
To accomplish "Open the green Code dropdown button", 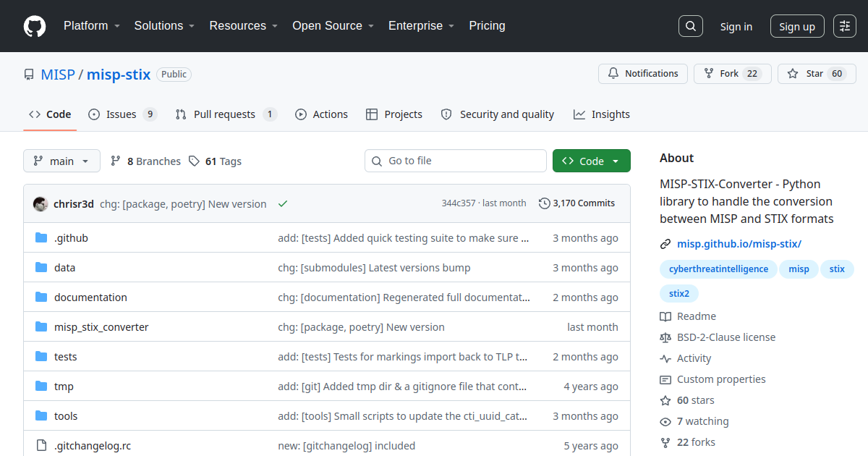I will click(591, 161).
